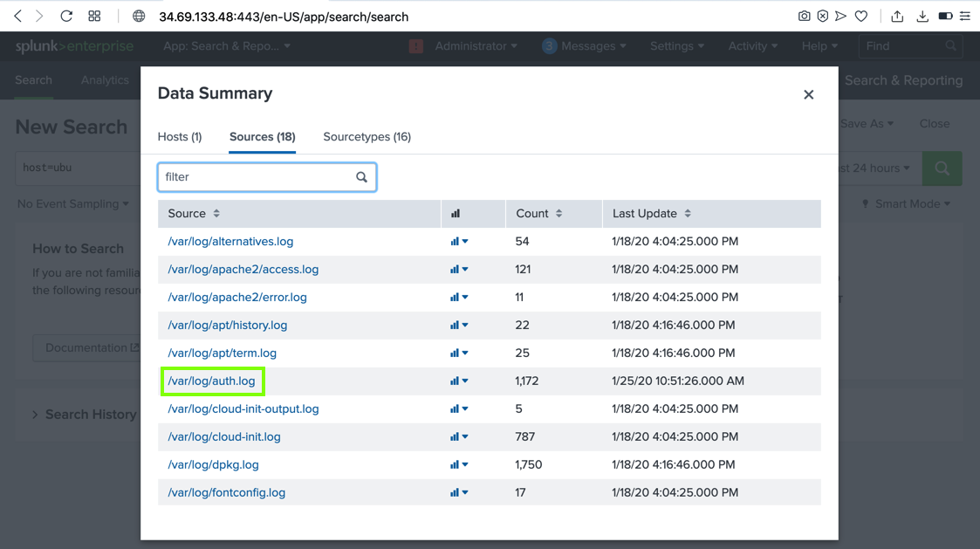Click the bar chart column header icon

pyautogui.click(x=456, y=213)
